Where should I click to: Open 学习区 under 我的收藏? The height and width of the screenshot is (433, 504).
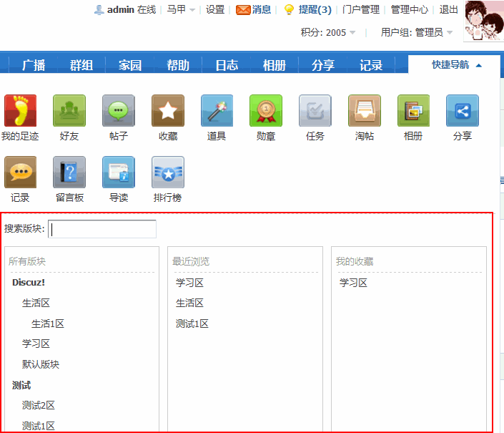point(353,283)
